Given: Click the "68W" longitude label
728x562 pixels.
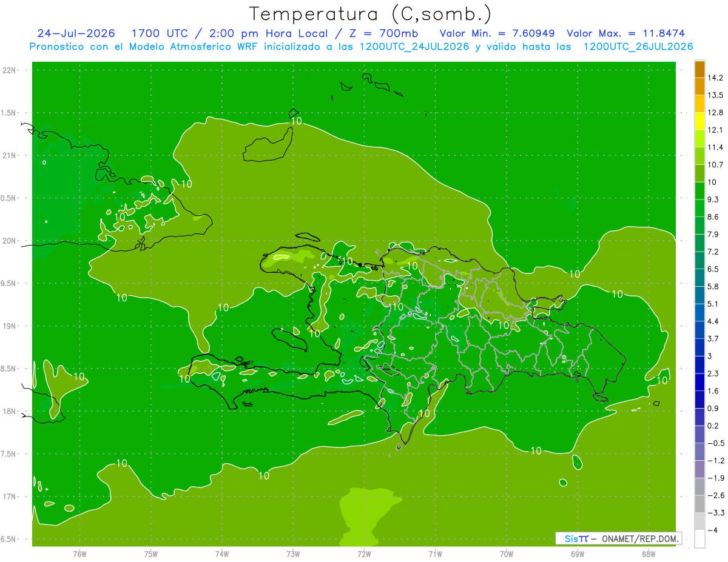Looking at the screenshot, I should pyautogui.click(x=649, y=554).
